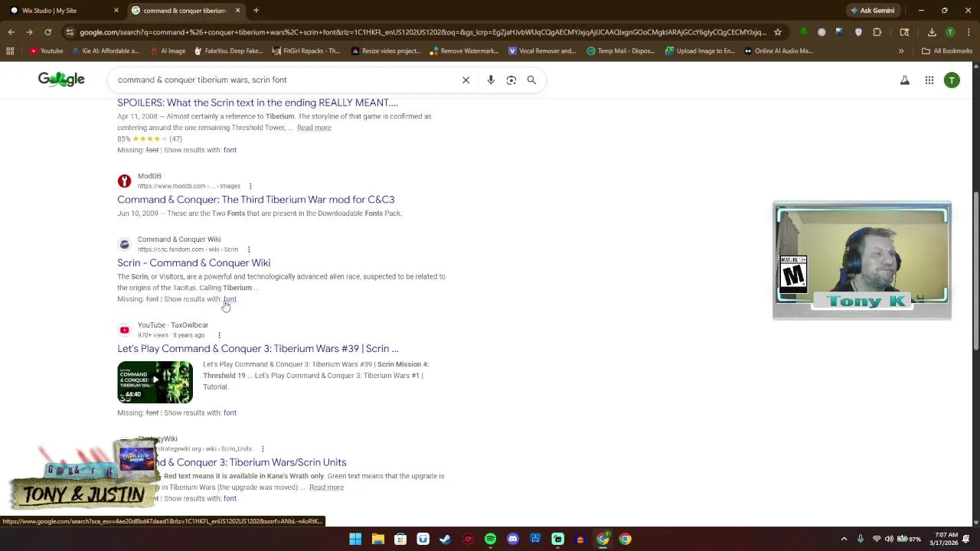The width and height of the screenshot is (980, 551).
Task: View site information icon in address bar
Action: pyautogui.click(x=70, y=32)
